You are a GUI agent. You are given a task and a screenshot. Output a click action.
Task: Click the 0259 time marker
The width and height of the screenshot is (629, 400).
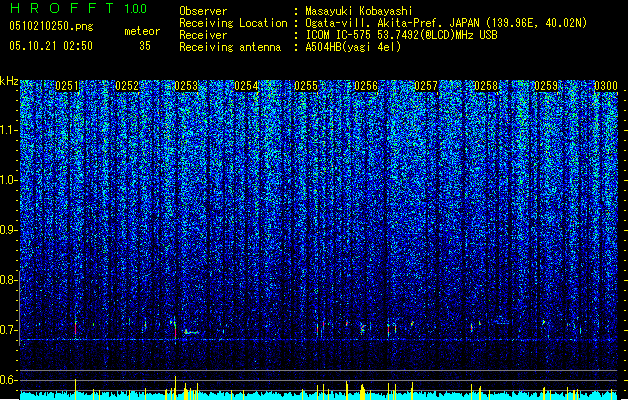pos(546,86)
